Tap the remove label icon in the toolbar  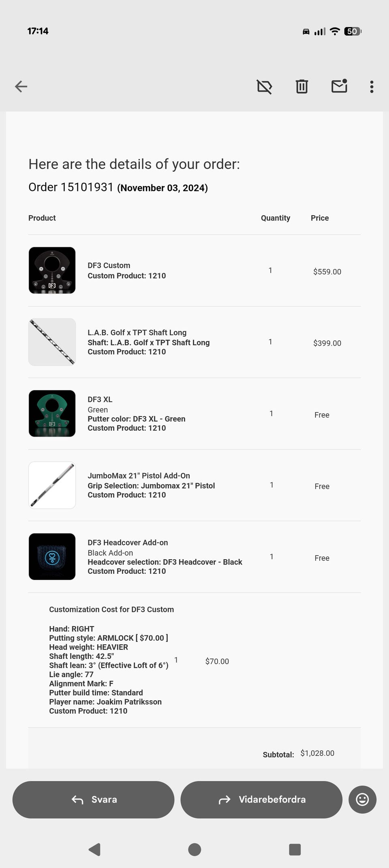tap(264, 86)
